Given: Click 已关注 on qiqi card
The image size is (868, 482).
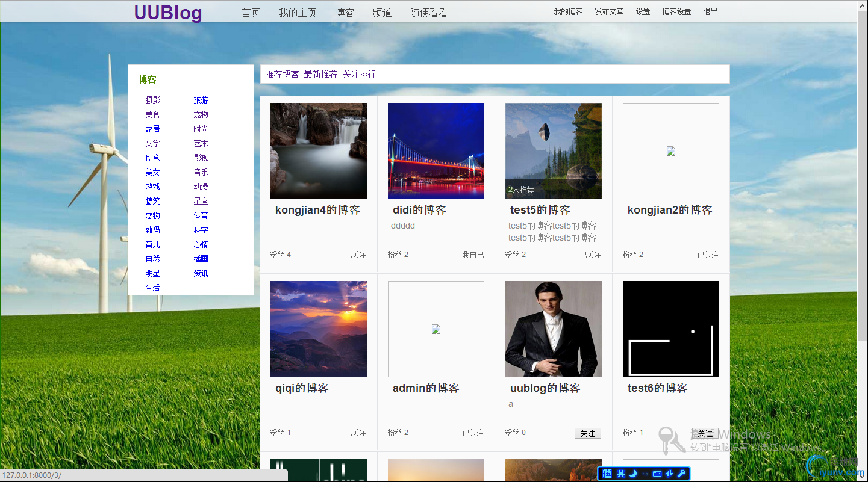Looking at the screenshot, I should [x=355, y=433].
